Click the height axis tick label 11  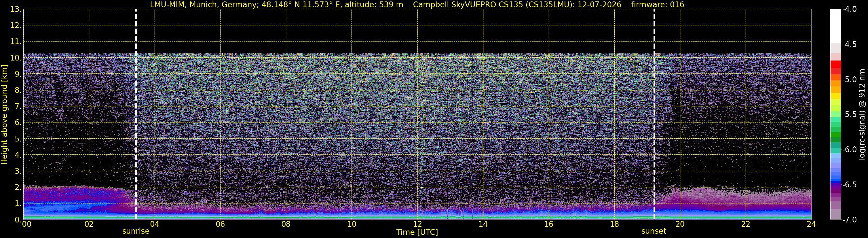(x=16, y=42)
